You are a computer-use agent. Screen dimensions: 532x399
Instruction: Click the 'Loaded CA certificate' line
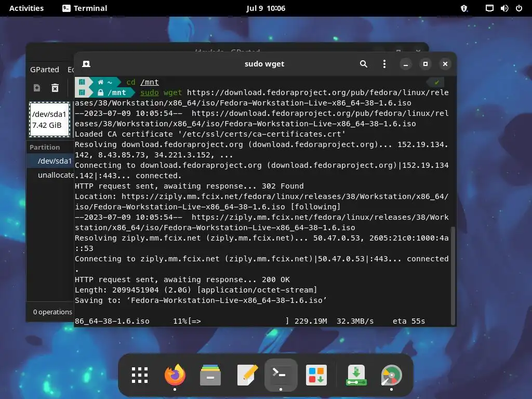pyautogui.click(x=210, y=134)
